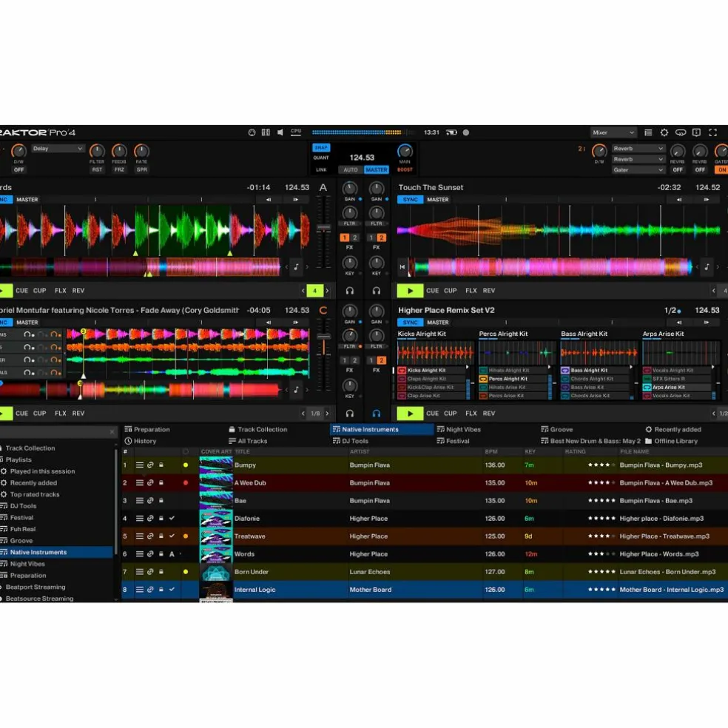Screen dimensions: 728x728
Task: Click the link icon on Bumpy row
Action: click(x=150, y=465)
